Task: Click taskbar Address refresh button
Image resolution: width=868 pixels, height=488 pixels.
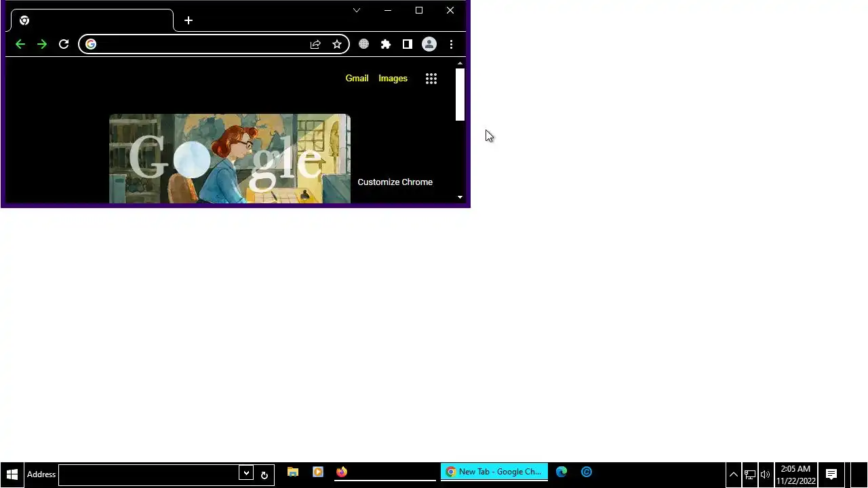Action: point(264,474)
